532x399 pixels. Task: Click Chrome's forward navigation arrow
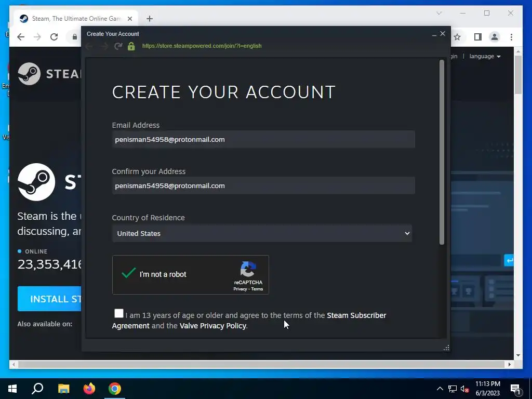(x=37, y=37)
